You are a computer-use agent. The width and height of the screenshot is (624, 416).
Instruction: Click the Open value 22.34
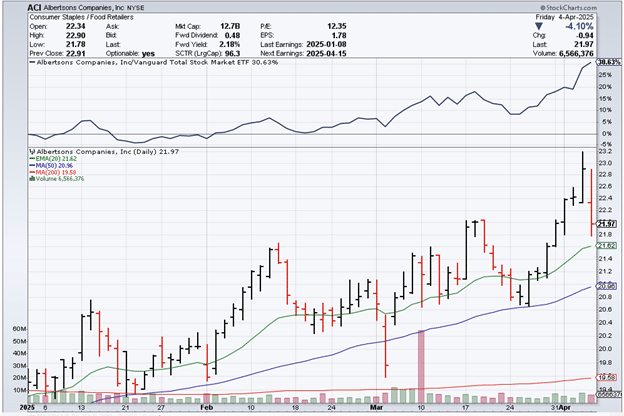(x=76, y=26)
